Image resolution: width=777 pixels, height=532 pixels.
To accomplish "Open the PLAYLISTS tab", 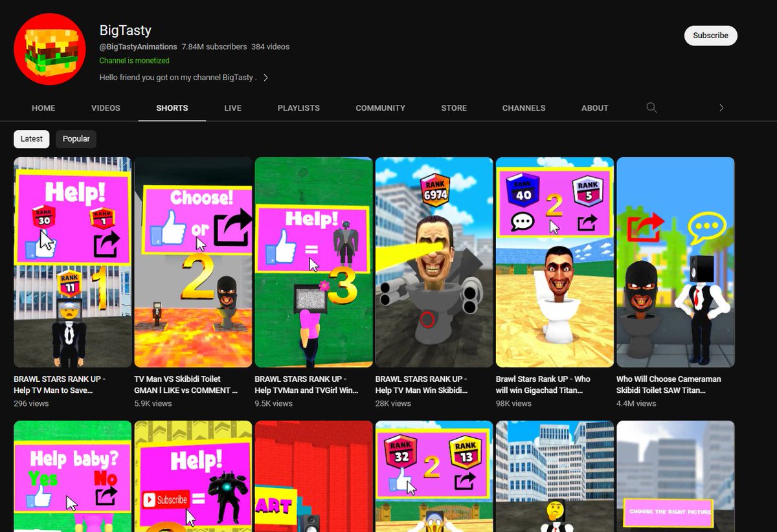I will pos(298,108).
